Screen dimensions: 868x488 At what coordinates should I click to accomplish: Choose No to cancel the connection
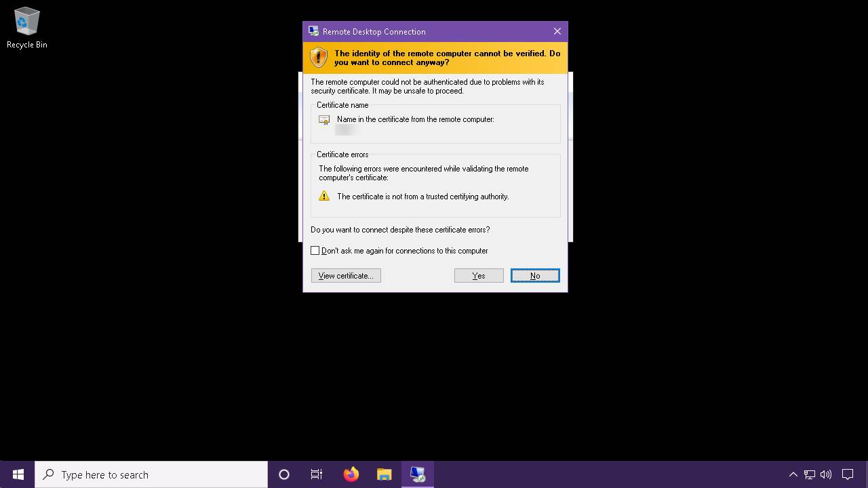[535, 276]
